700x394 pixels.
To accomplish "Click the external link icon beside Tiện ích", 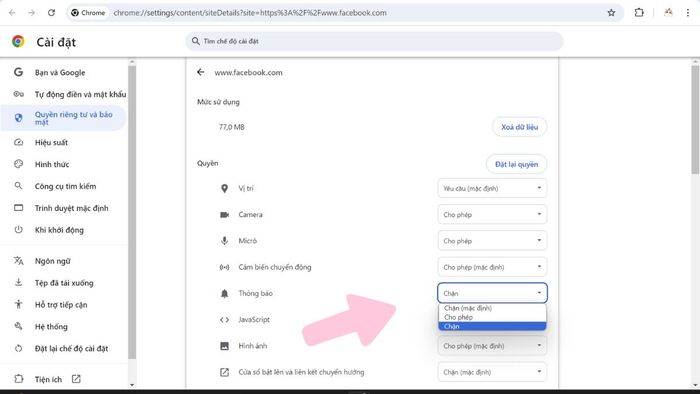I will point(76,379).
